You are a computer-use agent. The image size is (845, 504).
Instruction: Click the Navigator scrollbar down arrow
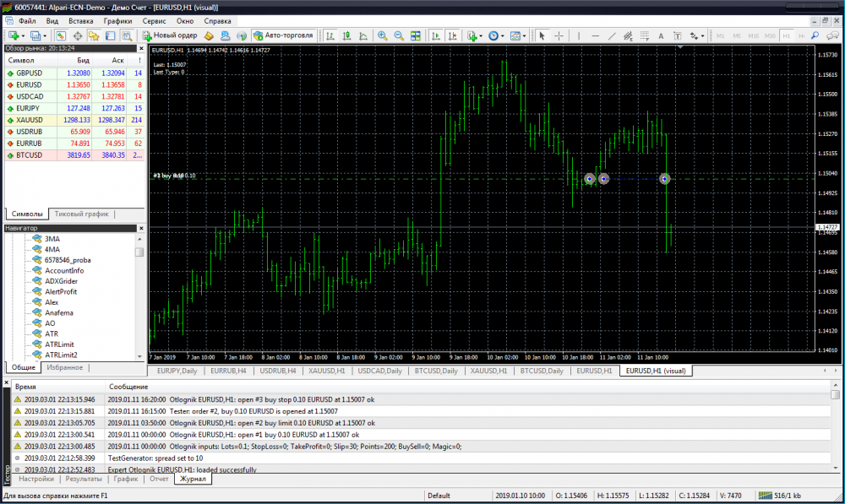(x=140, y=356)
